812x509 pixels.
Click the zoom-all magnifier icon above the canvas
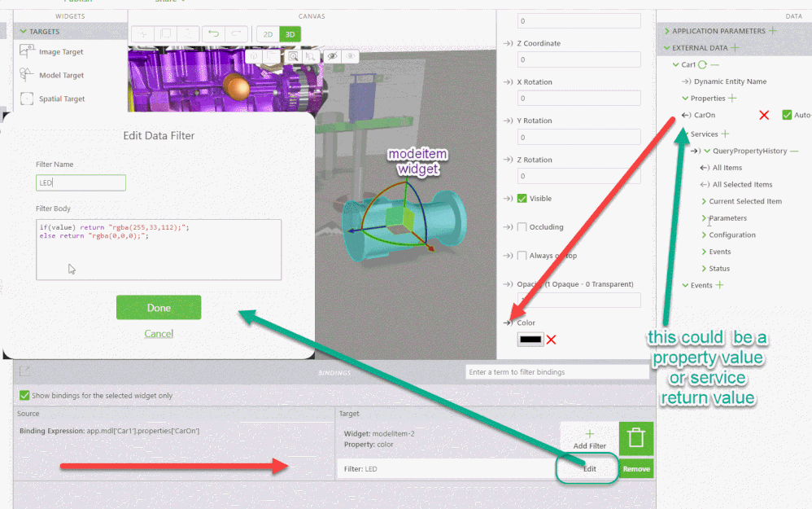[293, 56]
